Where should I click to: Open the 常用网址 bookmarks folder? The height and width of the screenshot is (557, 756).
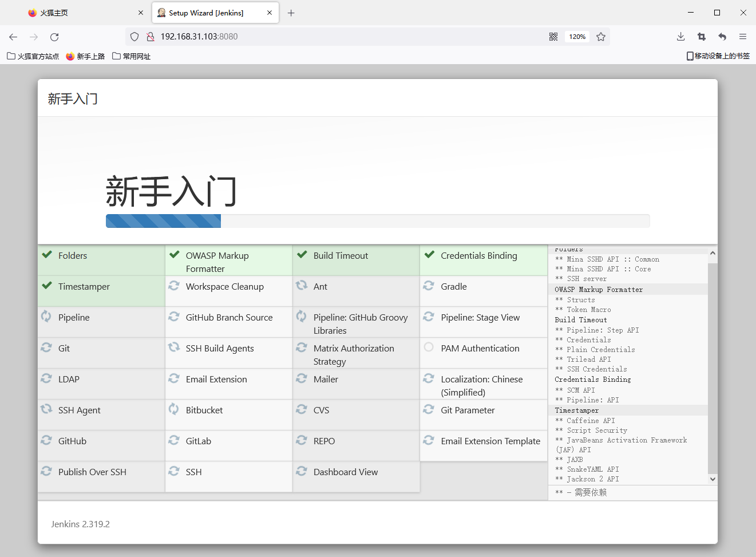coord(132,56)
